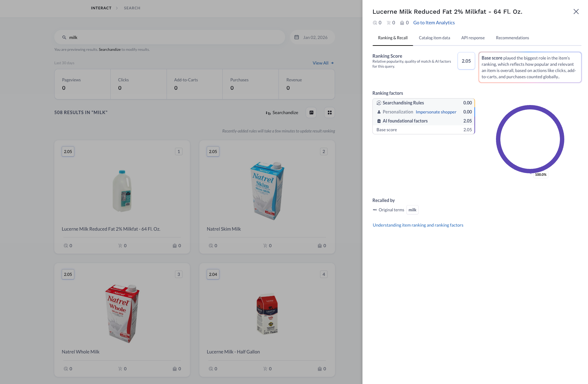The image size is (588, 384).
Task: Open the Jan 02, 2026 date picker
Action: (315, 37)
